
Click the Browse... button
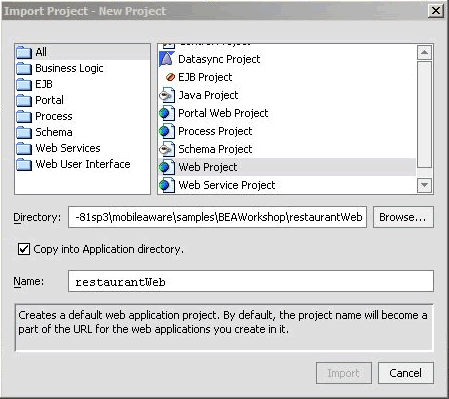(403, 217)
